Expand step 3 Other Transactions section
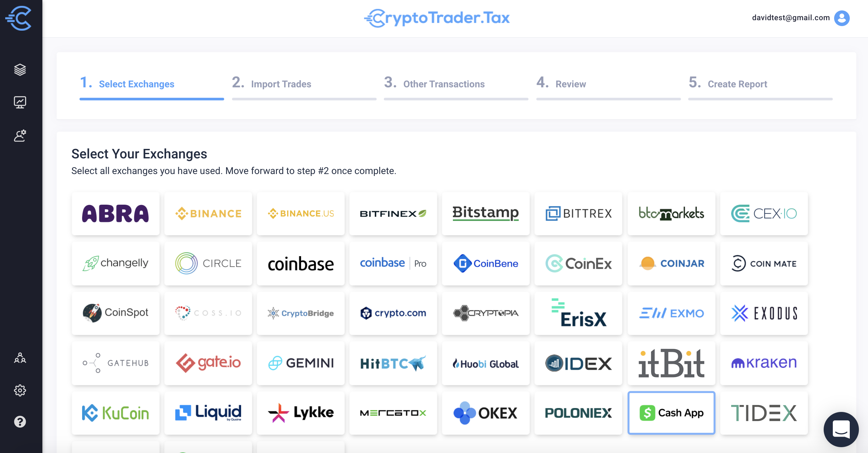 tap(435, 83)
